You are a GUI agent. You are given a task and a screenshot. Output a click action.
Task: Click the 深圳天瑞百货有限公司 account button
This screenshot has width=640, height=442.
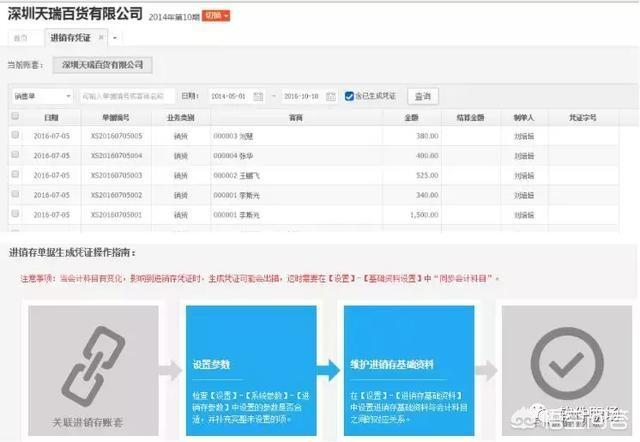[x=102, y=65]
